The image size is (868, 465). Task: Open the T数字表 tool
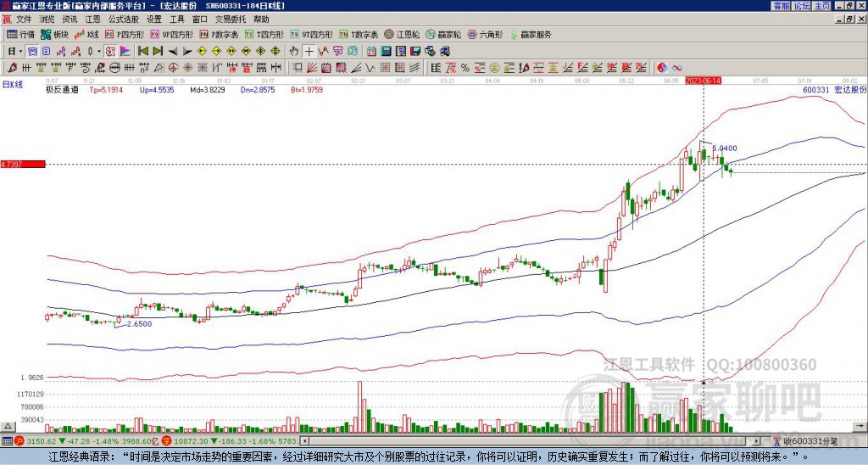[x=359, y=34]
